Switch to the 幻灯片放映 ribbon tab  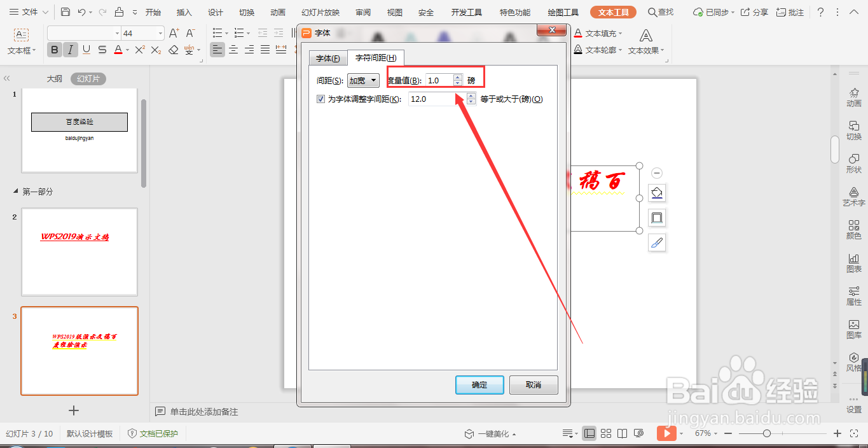click(x=320, y=12)
